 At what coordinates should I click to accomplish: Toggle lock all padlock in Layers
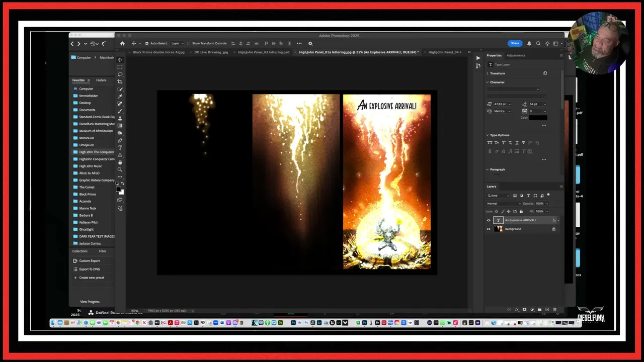(x=521, y=212)
